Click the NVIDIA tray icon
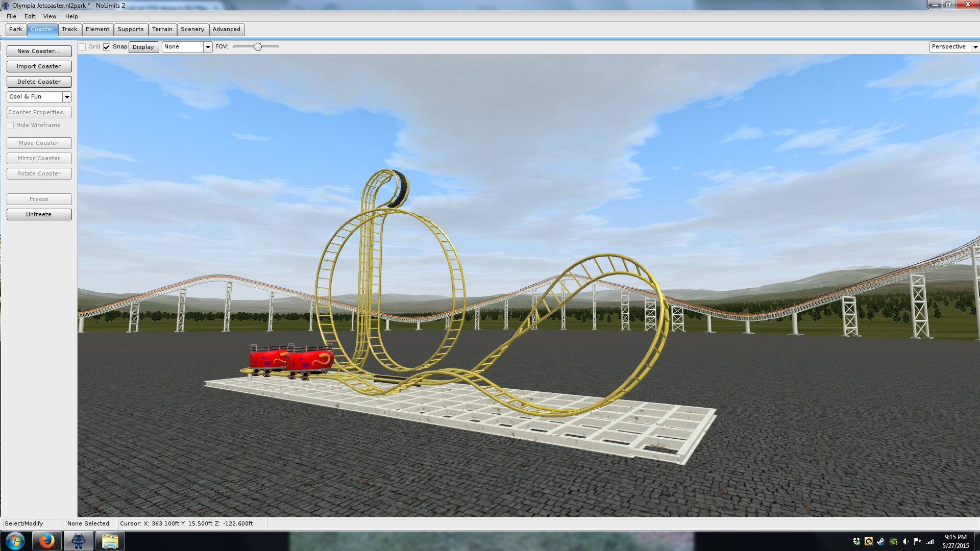 (x=893, y=541)
